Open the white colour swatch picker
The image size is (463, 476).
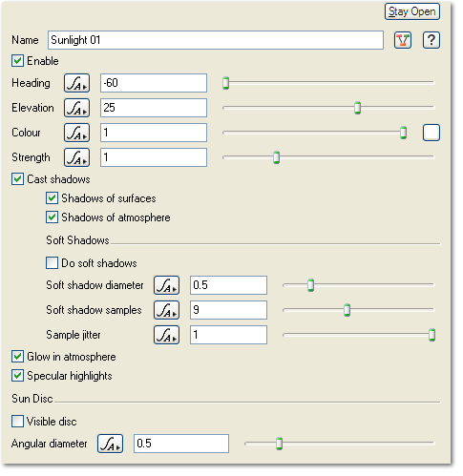click(431, 133)
